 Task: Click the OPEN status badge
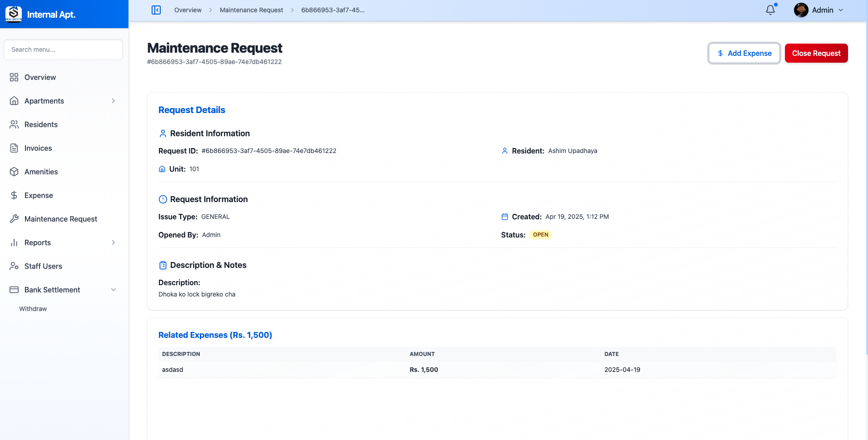tap(541, 235)
